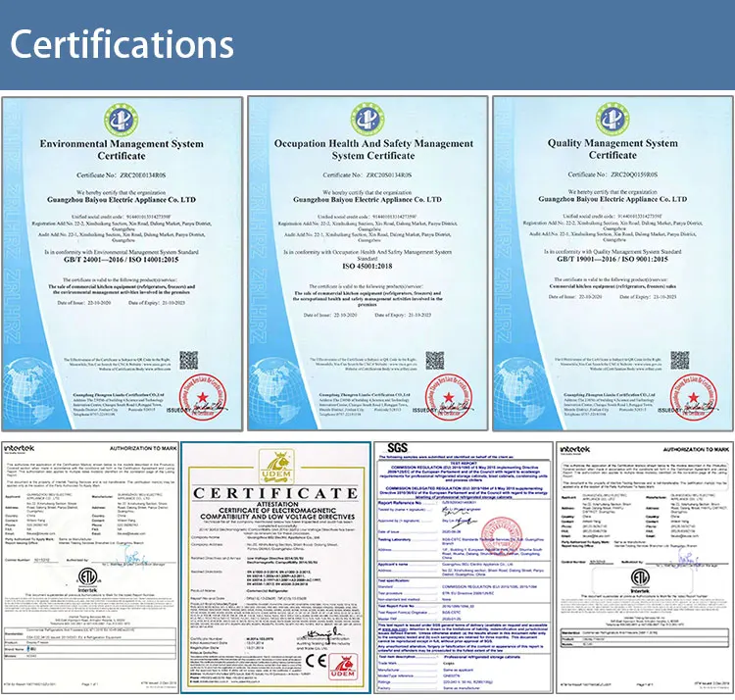Open the UDEM attestation certificate thumbnail
735x700 pixels.
275,568
